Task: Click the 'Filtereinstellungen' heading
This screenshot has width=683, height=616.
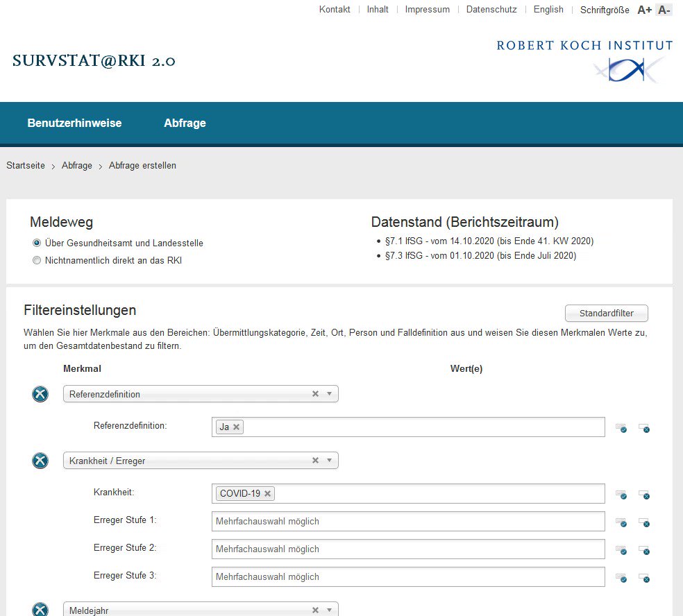Action: (80, 310)
